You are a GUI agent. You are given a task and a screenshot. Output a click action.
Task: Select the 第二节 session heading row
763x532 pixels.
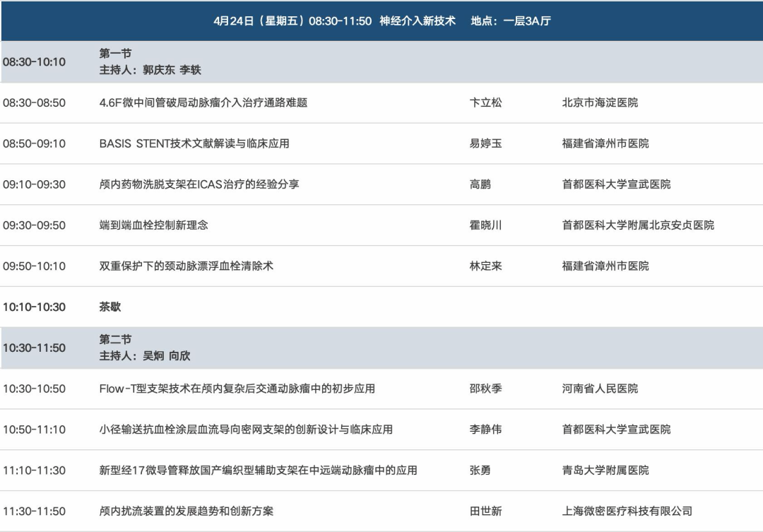click(x=116, y=340)
